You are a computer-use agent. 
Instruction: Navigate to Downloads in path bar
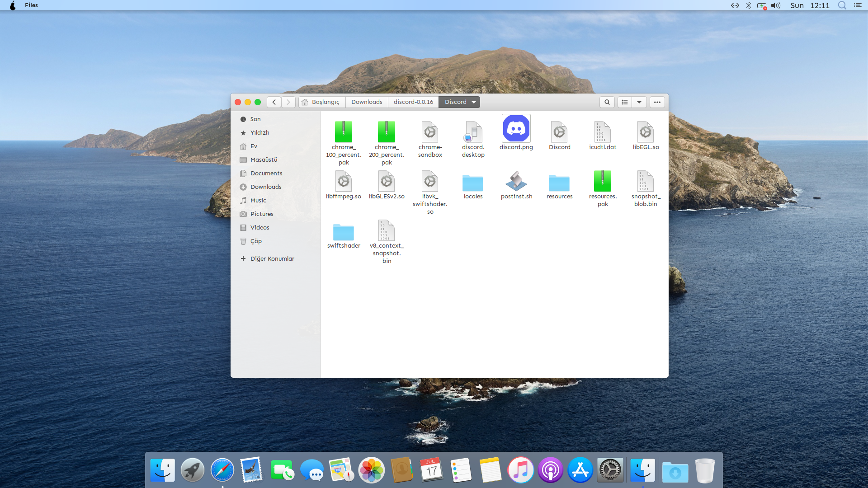(367, 102)
